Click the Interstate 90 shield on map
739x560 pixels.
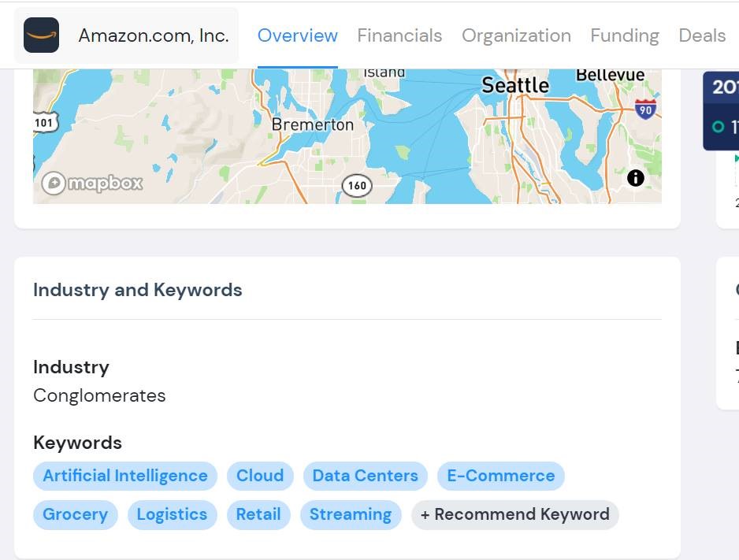click(645, 109)
